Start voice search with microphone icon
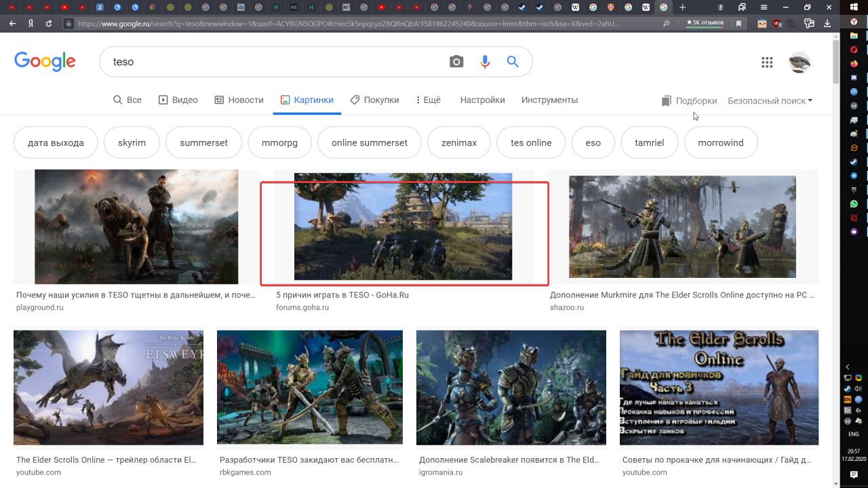This screenshot has height=488, width=868. pyautogui.click(x=485, y=62)
